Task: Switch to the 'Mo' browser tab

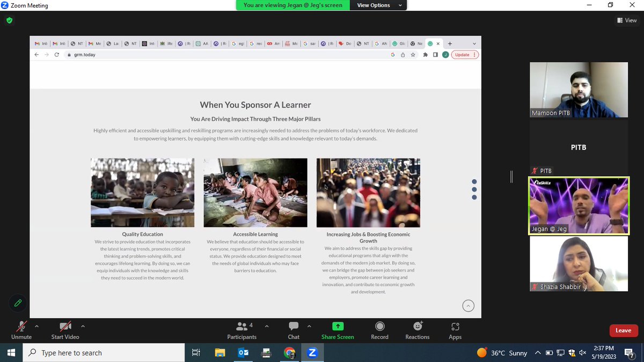Action: 291,43
